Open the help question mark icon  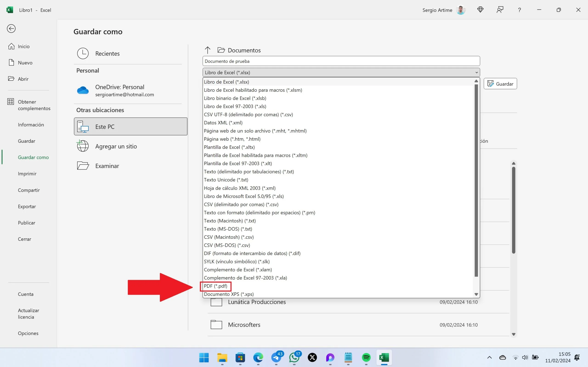click(519, 10)
